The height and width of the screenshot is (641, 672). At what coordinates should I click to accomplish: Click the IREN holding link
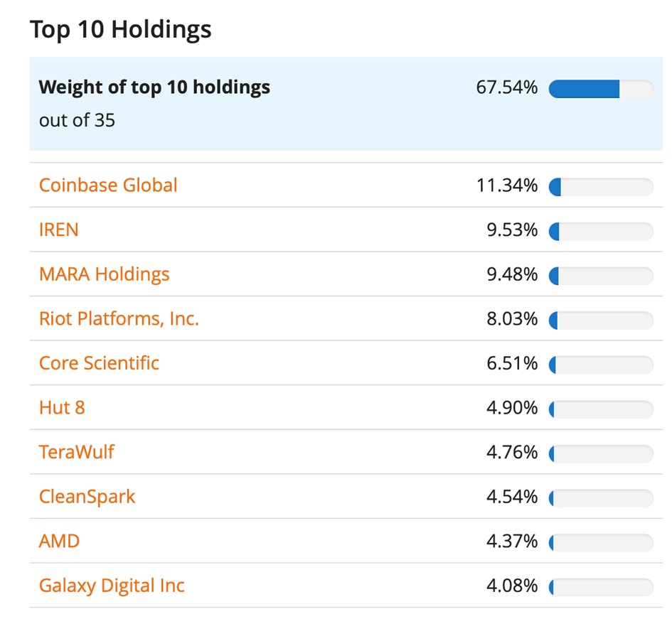tap(58, 230)
